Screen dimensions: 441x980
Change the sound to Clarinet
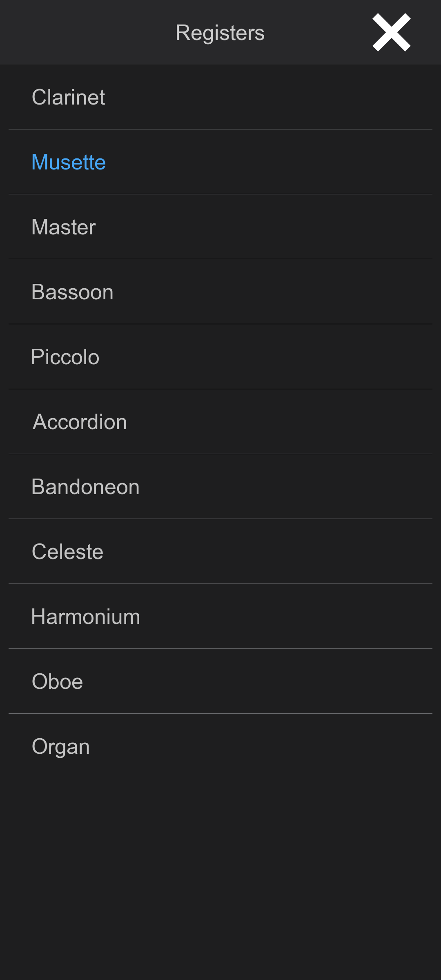coord(69,97)
